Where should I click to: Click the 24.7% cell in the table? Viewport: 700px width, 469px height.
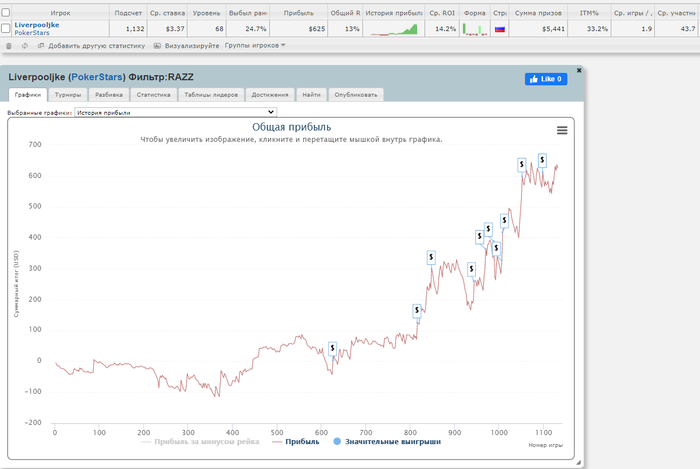(x=248, y=29)
